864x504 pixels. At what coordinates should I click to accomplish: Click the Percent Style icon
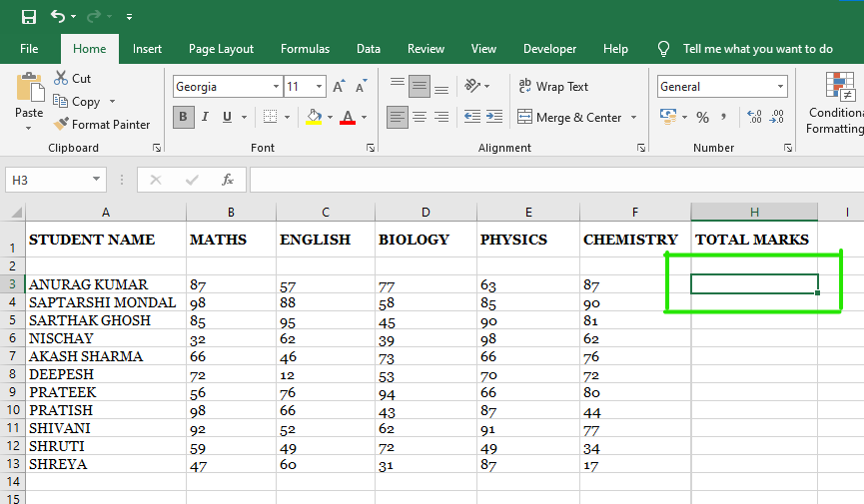point(702,118)
